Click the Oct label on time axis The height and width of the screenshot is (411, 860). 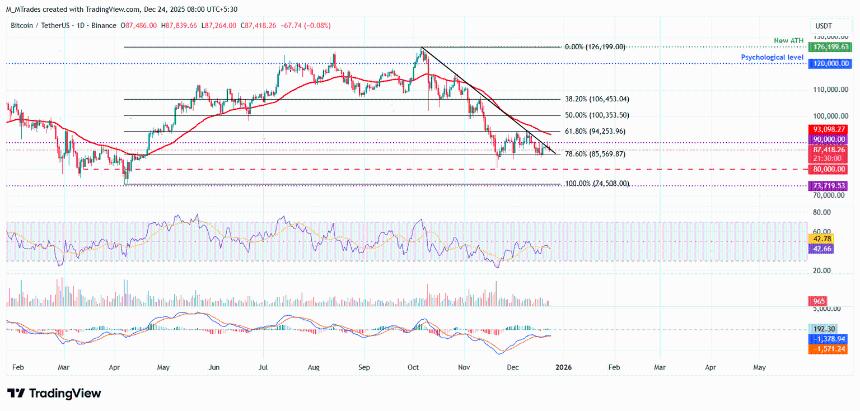tap(412, 367)
